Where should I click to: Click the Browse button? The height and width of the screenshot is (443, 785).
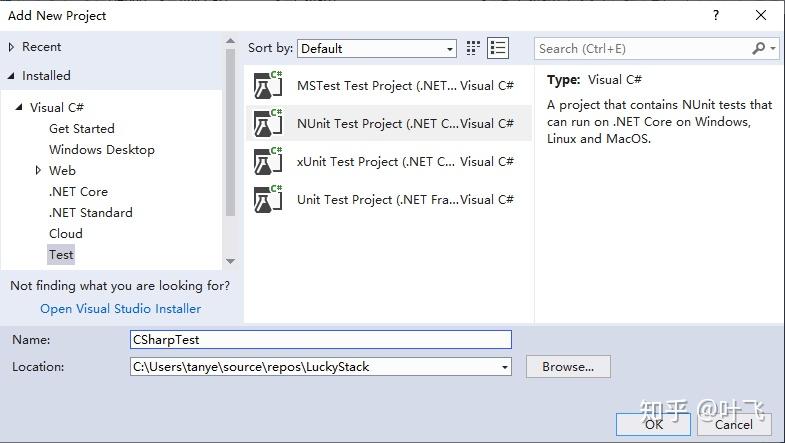tap(568, 367)
